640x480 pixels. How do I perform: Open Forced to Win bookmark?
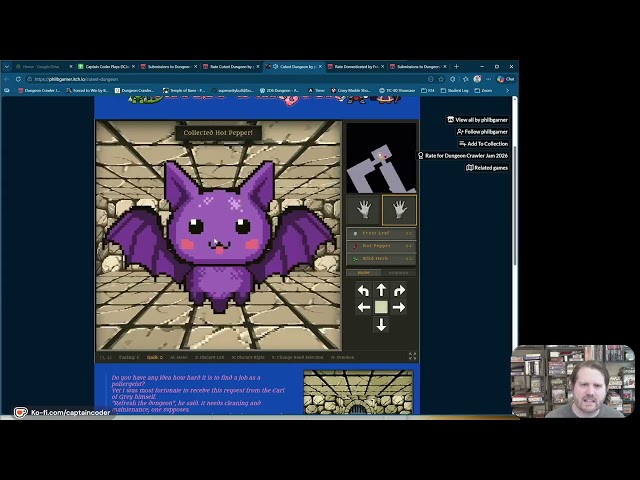click(87, 91)
